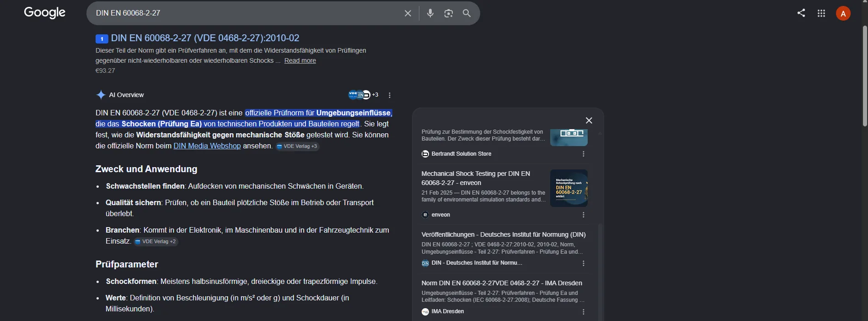
Task: Click the Schockformen bullet text
Action: click(x=242, y=281)
